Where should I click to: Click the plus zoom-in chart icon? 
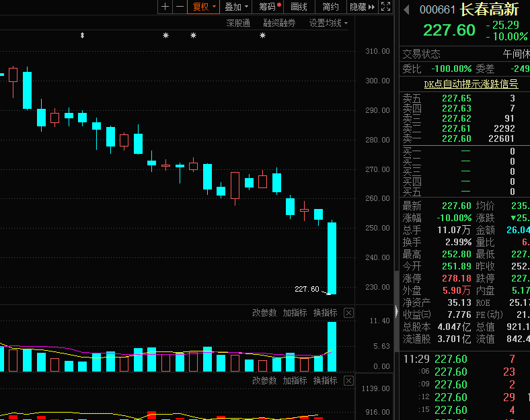point(165,7)
